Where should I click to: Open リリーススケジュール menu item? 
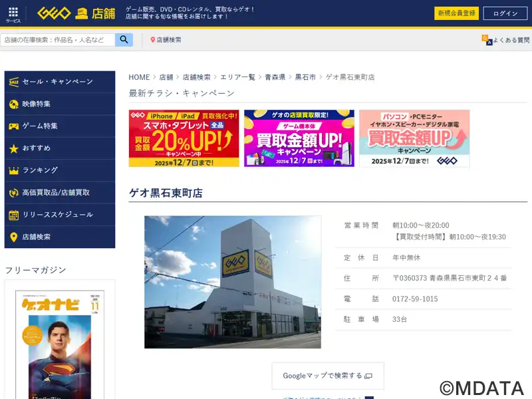click(60, 215)
